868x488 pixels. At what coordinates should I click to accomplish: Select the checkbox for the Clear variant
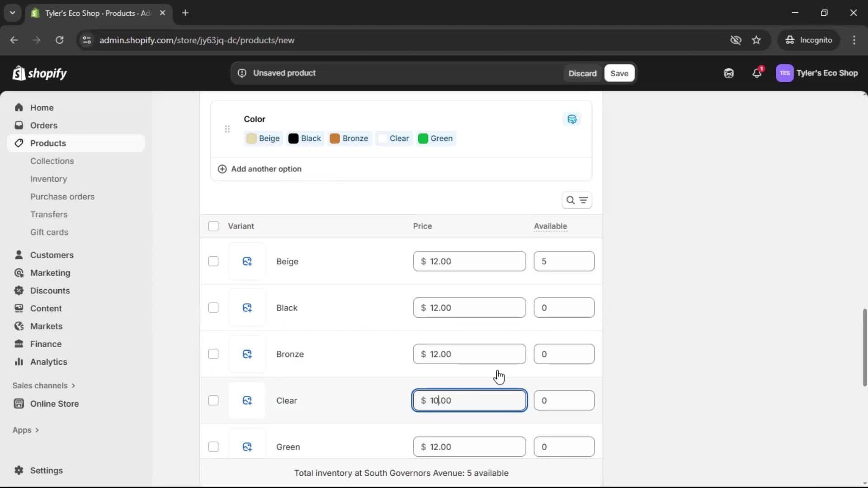(213, 400)
